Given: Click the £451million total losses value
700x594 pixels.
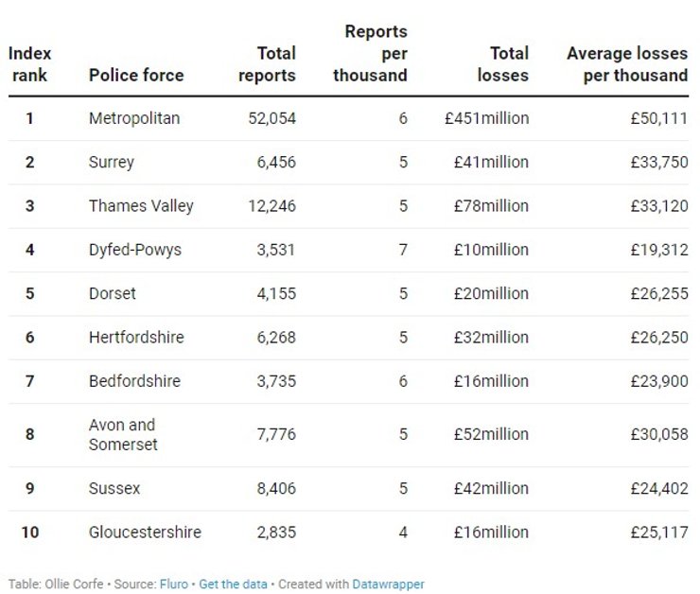Looking at the screenshot, I should coord(487,118).
